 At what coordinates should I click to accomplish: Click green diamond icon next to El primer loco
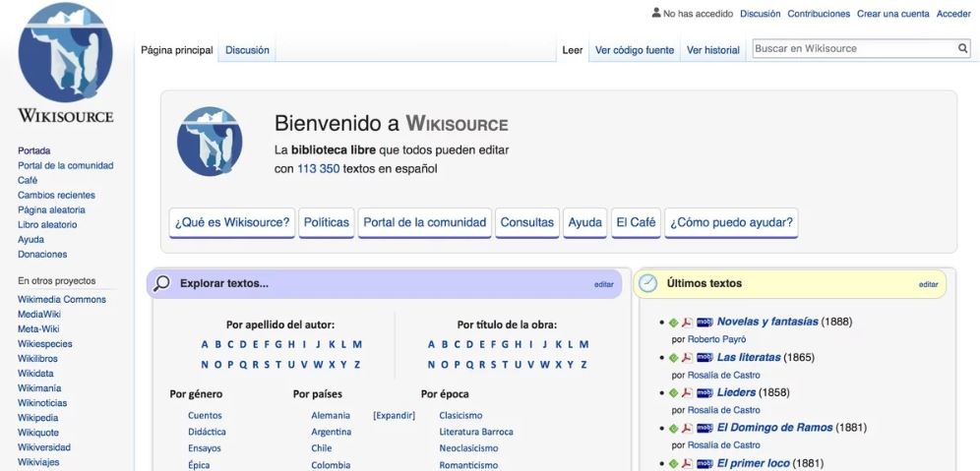click(x=673, y=463)
